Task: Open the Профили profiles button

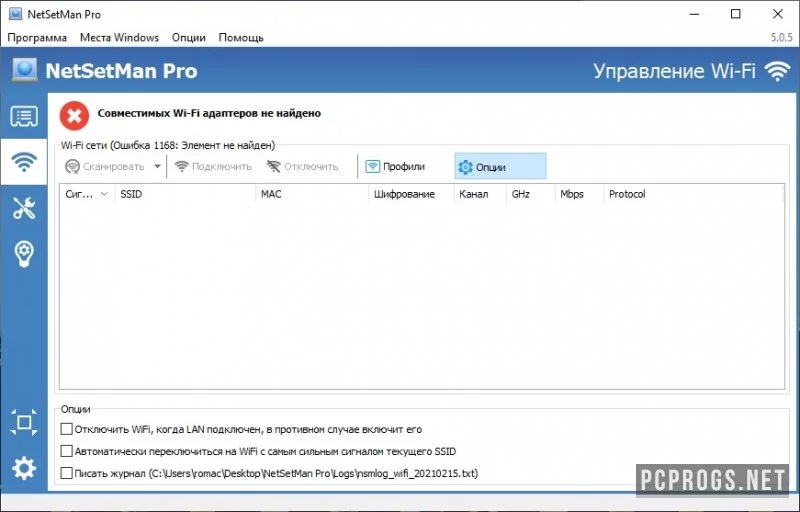Action: 395,167
